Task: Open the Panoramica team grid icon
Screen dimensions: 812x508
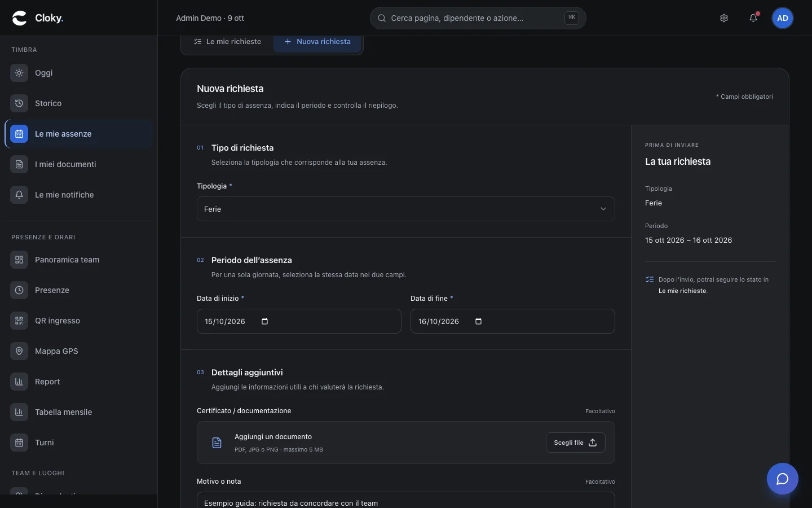Action: click(19, 260)
